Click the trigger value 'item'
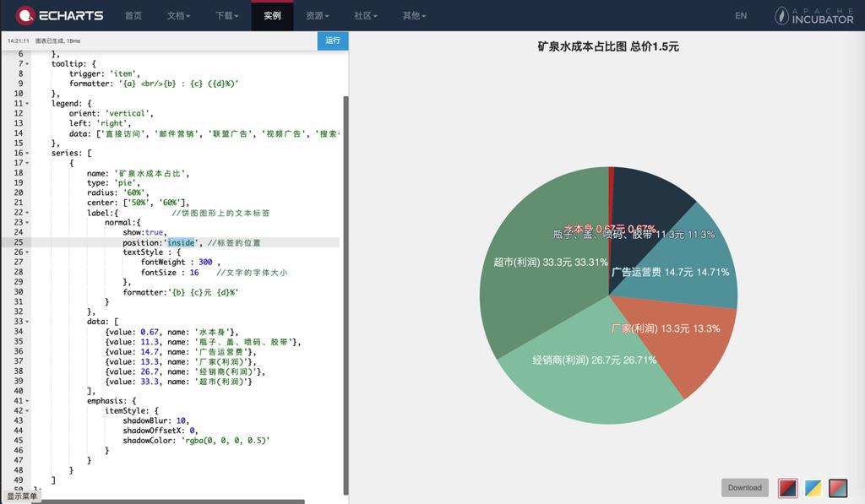 point(123,74)
